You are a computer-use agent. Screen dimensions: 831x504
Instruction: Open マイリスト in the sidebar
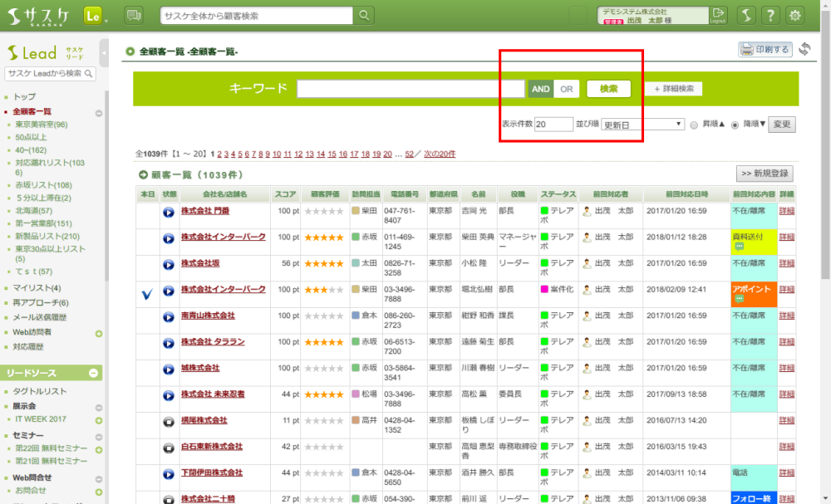coord(37,288)
